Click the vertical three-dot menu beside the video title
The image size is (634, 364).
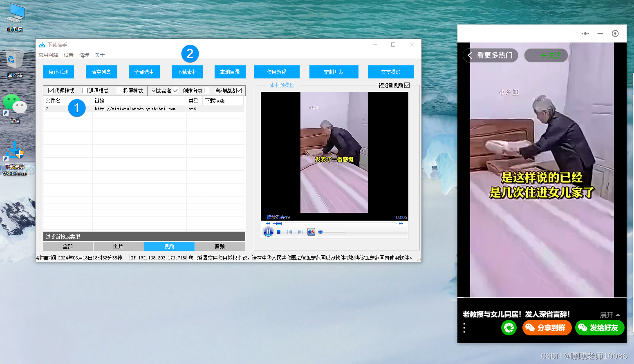pyautogui.click(x=464, y=328)
